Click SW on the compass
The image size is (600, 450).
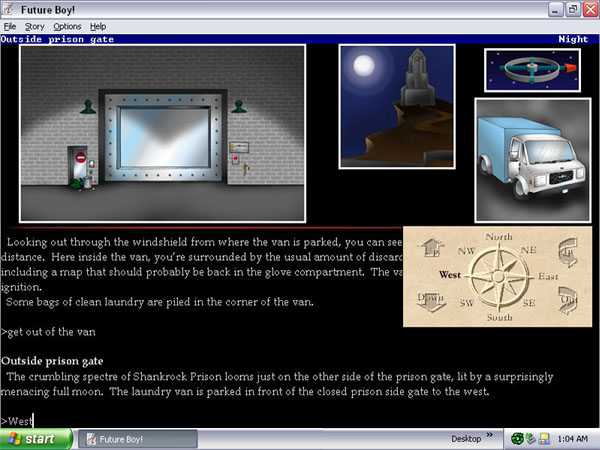466,303
